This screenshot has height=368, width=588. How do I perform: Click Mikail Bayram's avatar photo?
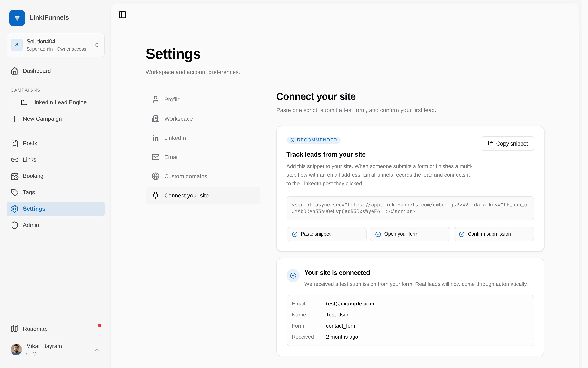tap(16, 350)
